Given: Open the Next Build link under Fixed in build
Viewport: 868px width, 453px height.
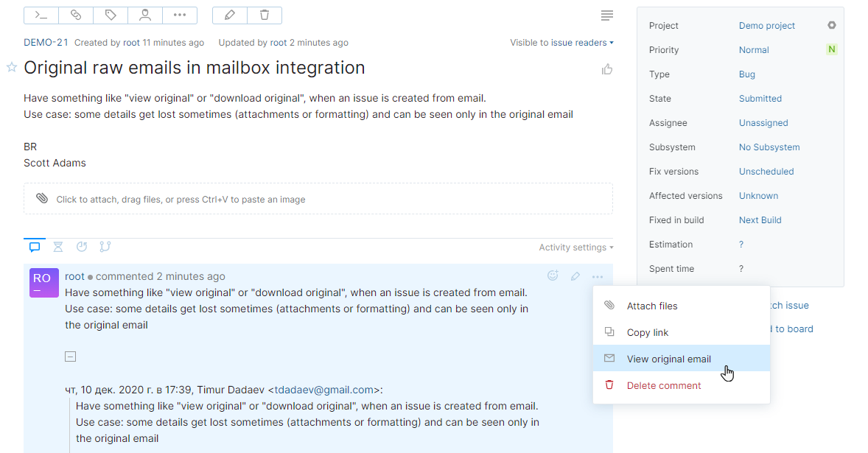Looking at the screenshot, I should coord(760,220).
